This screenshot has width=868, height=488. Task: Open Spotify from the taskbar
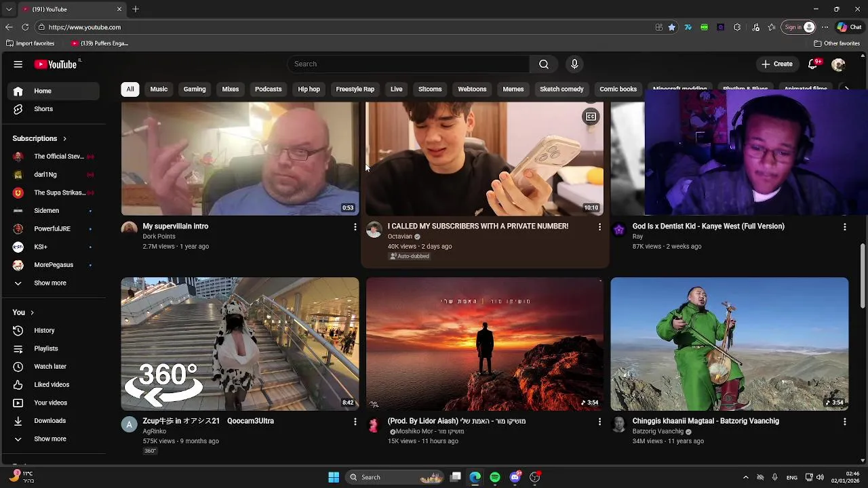point(495,477)
